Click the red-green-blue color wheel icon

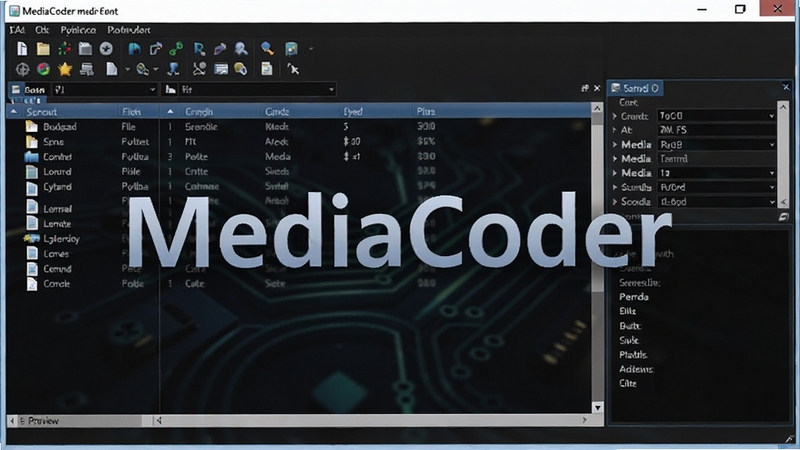[x=43, y=69]
